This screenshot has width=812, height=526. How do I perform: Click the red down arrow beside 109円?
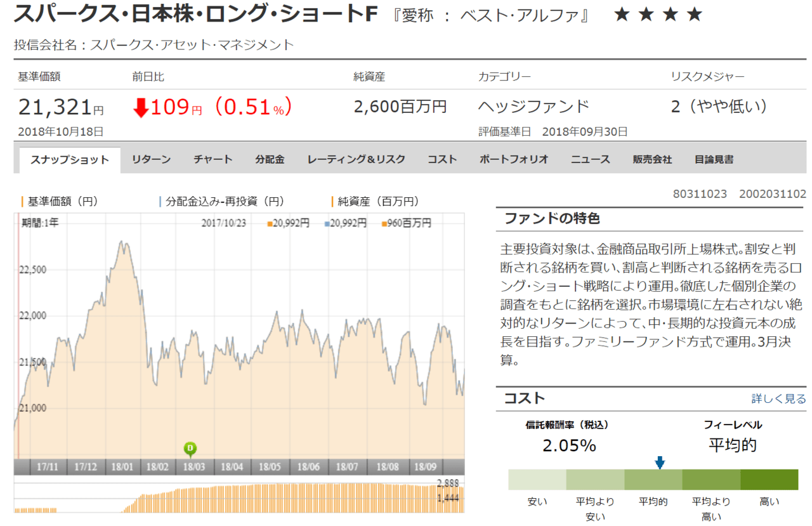point(141,107)
